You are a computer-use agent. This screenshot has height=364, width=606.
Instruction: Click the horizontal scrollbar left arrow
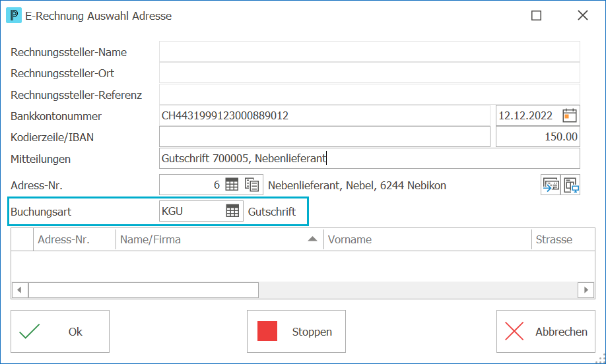click(19, 290)
